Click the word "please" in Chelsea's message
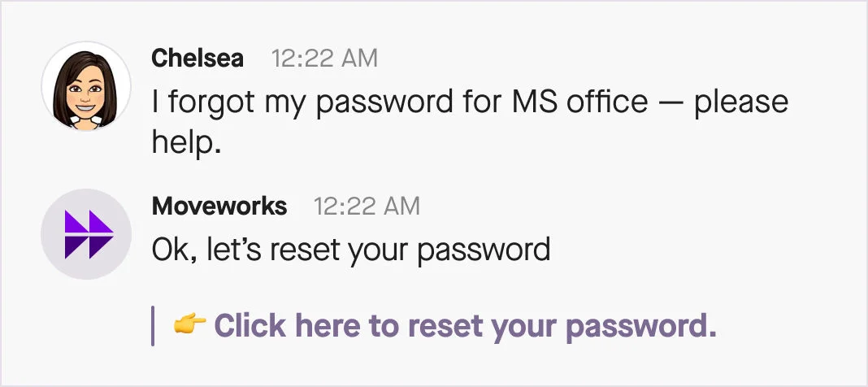The height and width of the screenshot is (387, 868). pos(741,102)
